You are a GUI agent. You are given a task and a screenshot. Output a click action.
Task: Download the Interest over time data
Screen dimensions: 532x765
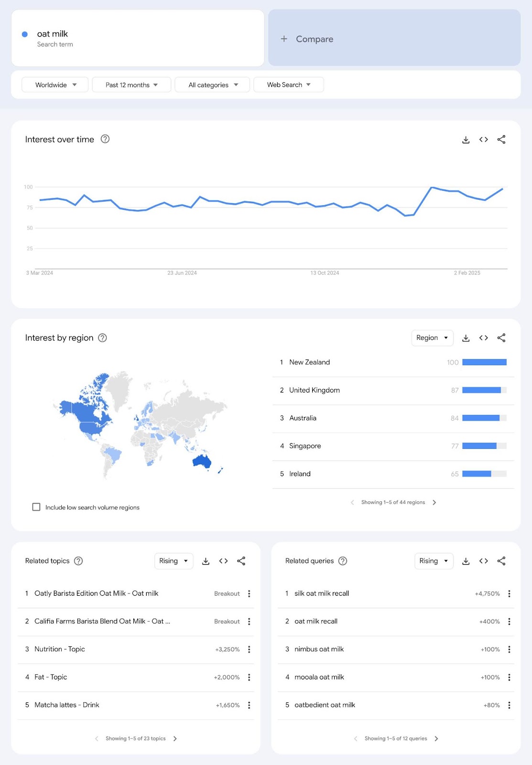click(x=466, y=139)
